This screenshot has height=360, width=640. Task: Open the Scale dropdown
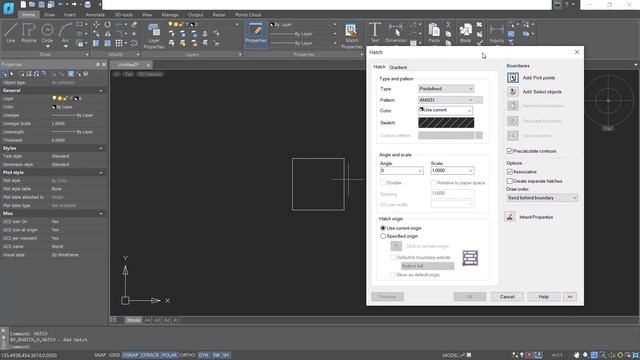pyautogui.click(x=452, y=171)
